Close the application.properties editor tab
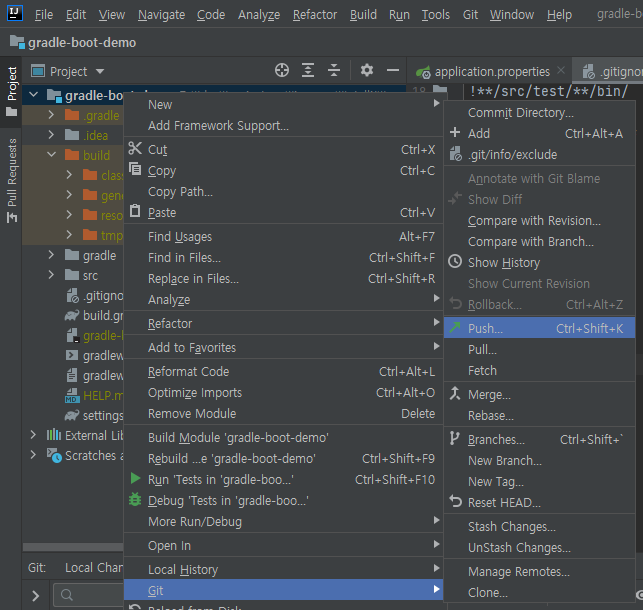643x610 pixels. [x=561, y=71]
